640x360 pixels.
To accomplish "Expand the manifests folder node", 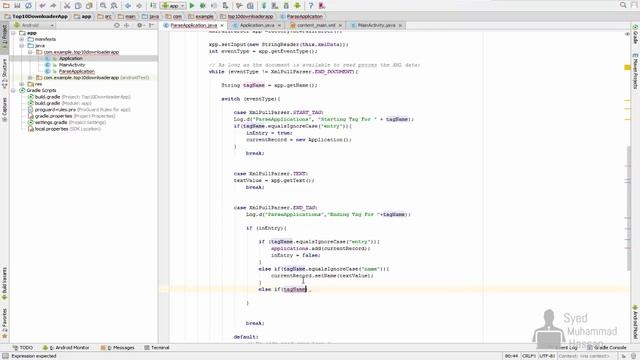I will pos(22,39).
